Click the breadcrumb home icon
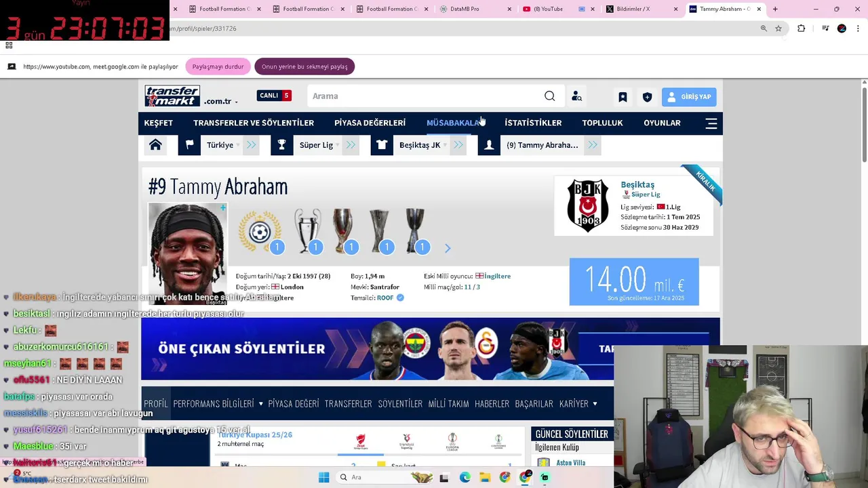Image resolution: width=868 pixels, height=488 pixels. 155,145
